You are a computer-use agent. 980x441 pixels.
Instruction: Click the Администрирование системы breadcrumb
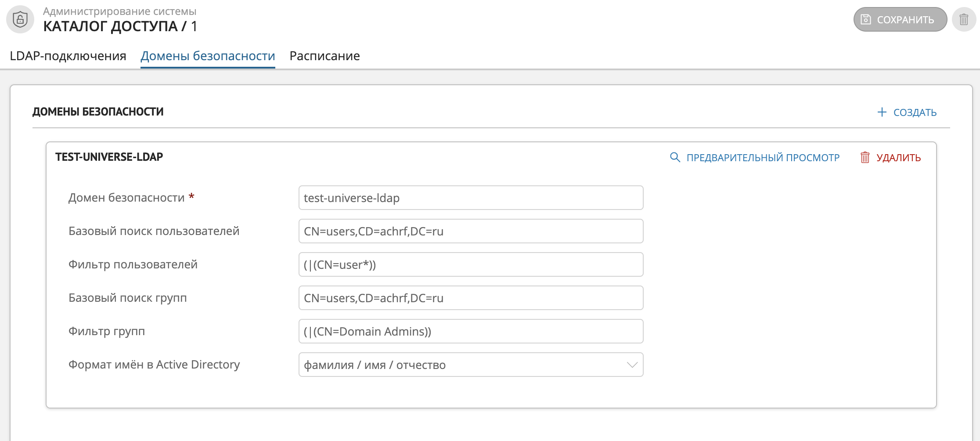pyautogui.click(x=119, y=11)
